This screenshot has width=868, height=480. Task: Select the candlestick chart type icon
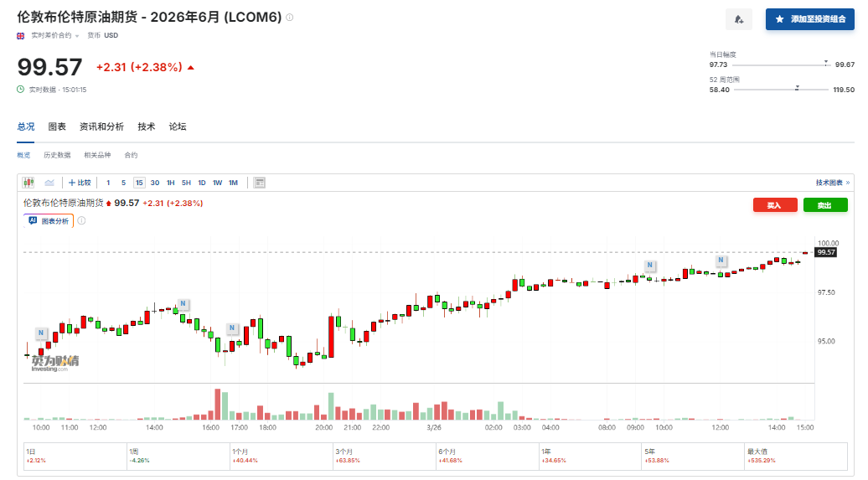pos(28,183)
